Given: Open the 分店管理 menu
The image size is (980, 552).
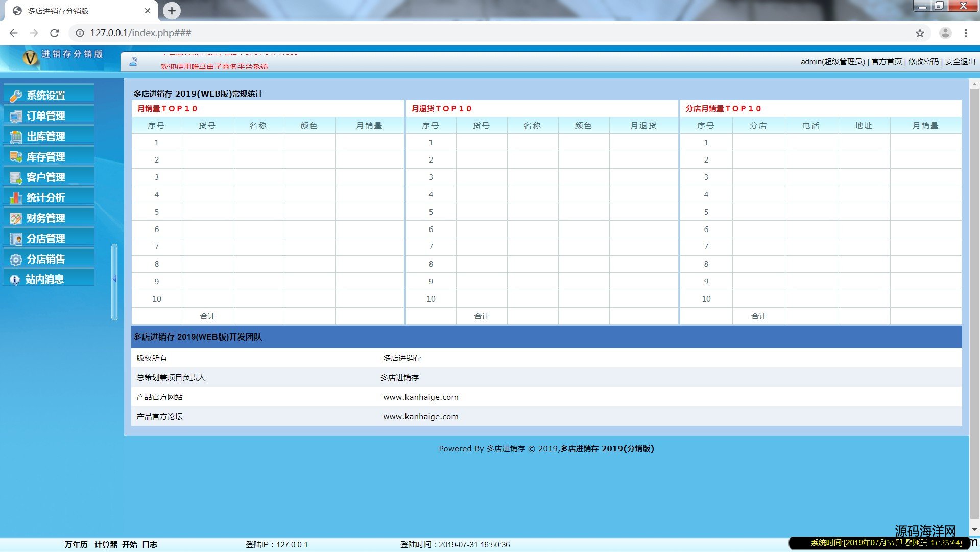Looking at the screenshot, I should [46, 239].
